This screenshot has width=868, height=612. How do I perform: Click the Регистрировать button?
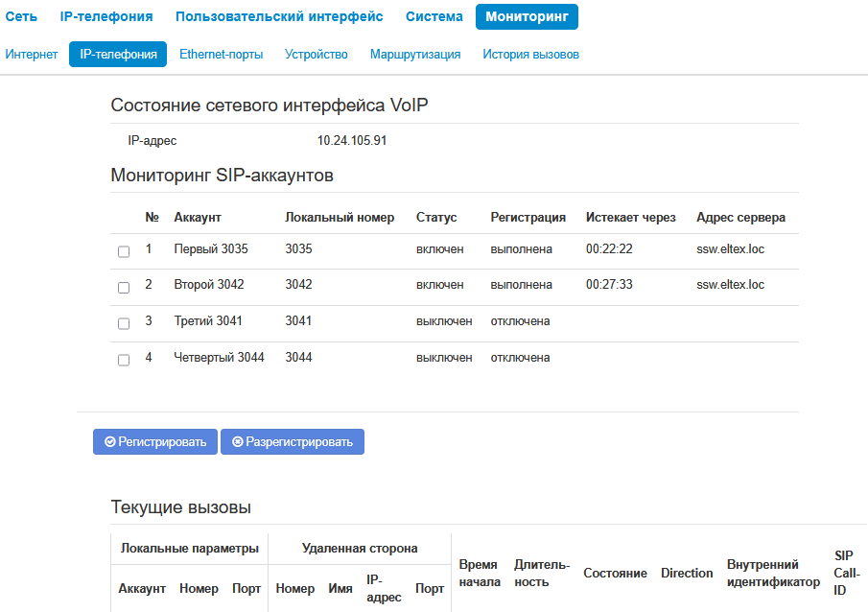point(155,442)
